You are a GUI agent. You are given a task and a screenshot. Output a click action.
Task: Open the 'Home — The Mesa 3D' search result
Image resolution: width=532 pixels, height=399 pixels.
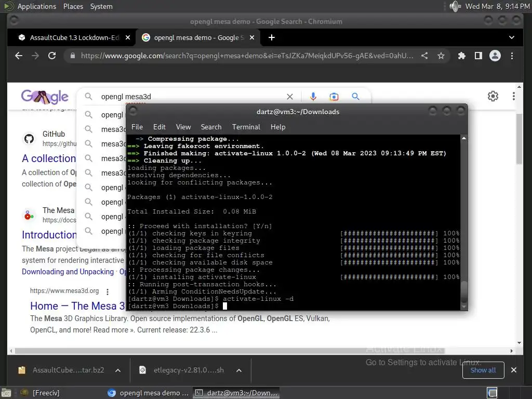tap(78, 306)
